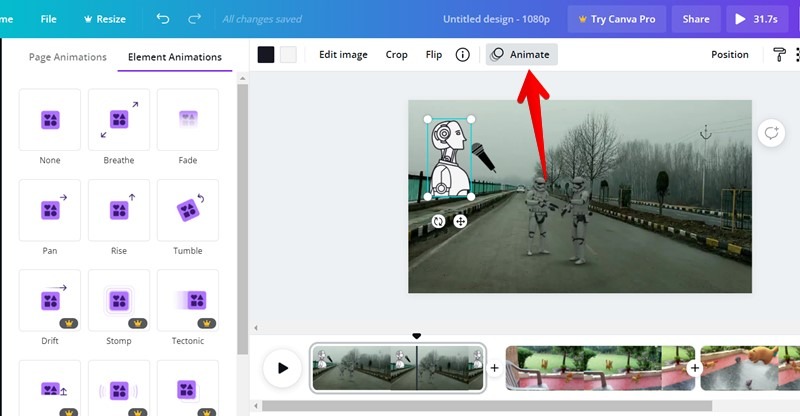800x416 pixels.
Task: Open the Flip options
Action: (434, 55)
